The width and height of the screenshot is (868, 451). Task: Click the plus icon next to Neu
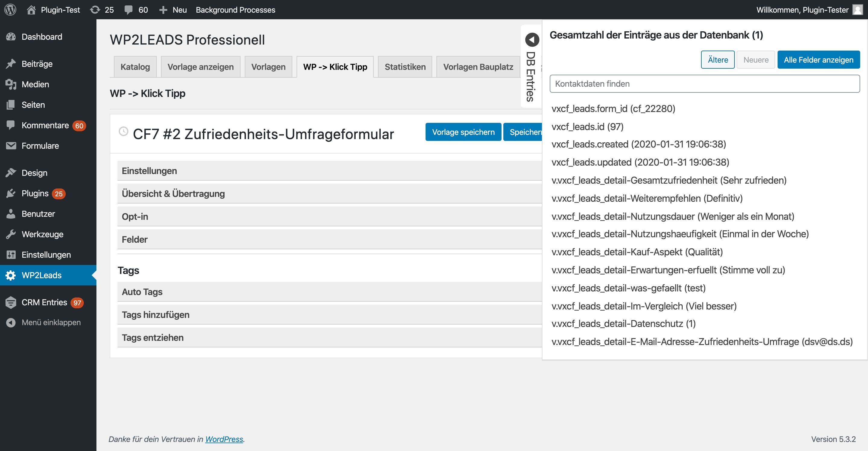[x=163, y=10]
